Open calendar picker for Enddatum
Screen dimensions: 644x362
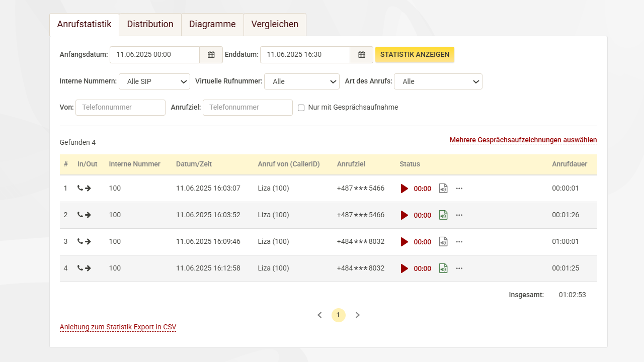click(362, 55)
